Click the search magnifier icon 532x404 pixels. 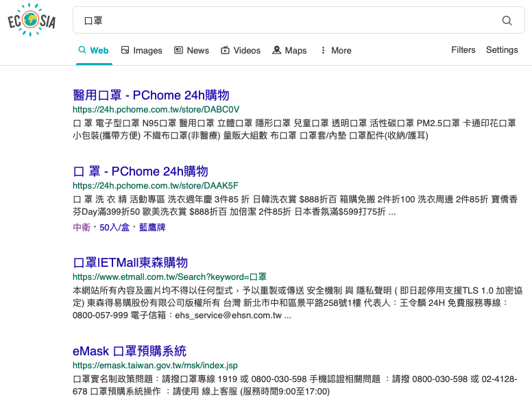(x=507, y=21)
